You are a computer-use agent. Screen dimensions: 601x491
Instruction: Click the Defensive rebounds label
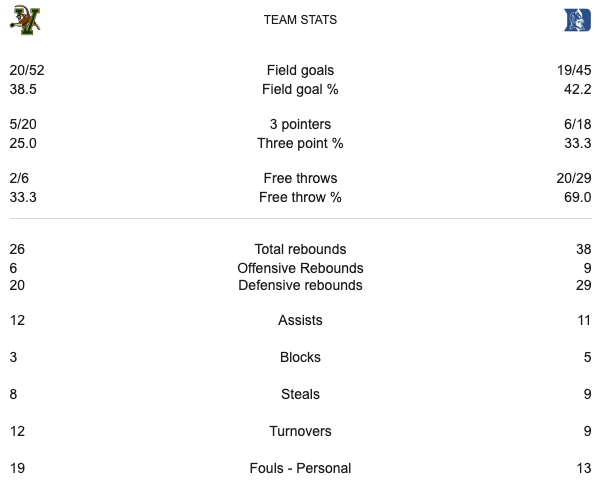point(300,285)
